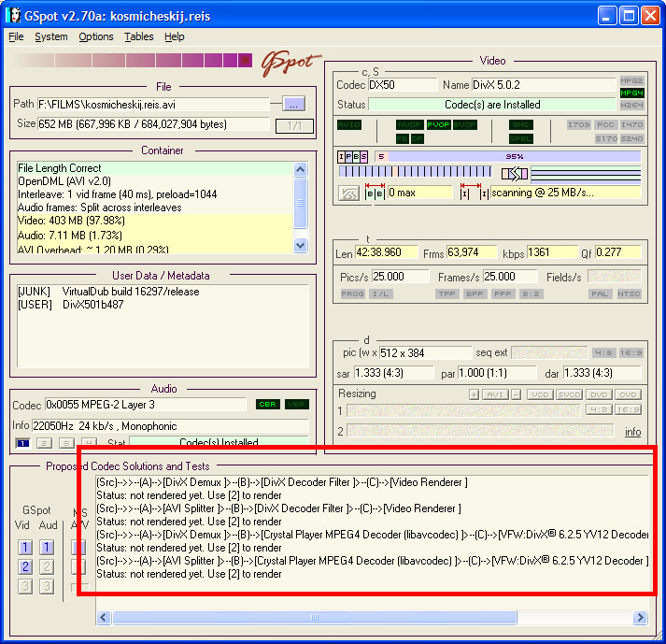Click the I470 colorimetry indicator

[631, 124]
